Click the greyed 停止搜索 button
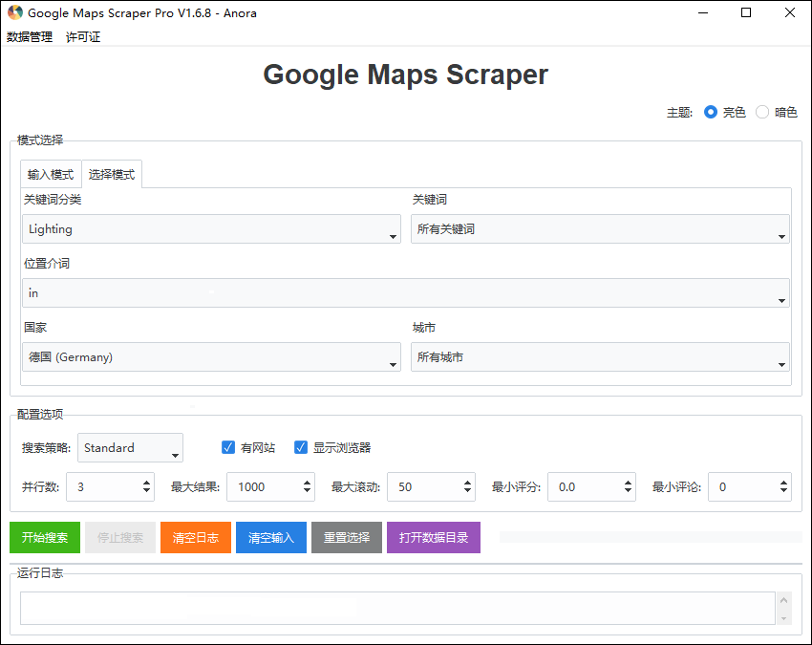812x645 pixels. tap(120, 537)
